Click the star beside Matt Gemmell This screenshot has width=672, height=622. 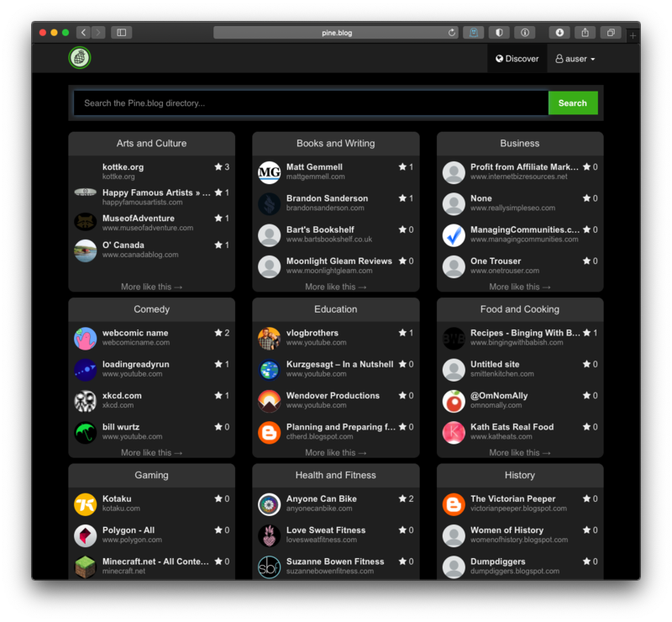pyautogui.click(x=402, y=167)
